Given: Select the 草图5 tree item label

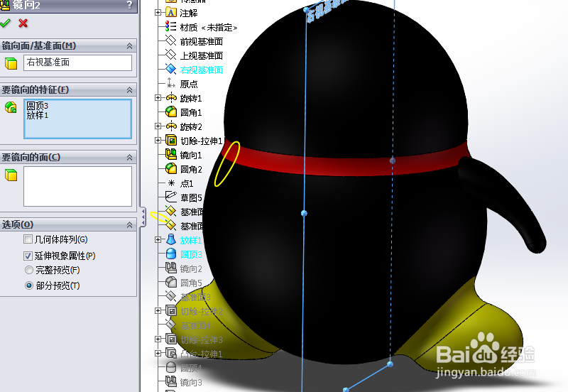Looking at the screenshot, I should (191, 198).
